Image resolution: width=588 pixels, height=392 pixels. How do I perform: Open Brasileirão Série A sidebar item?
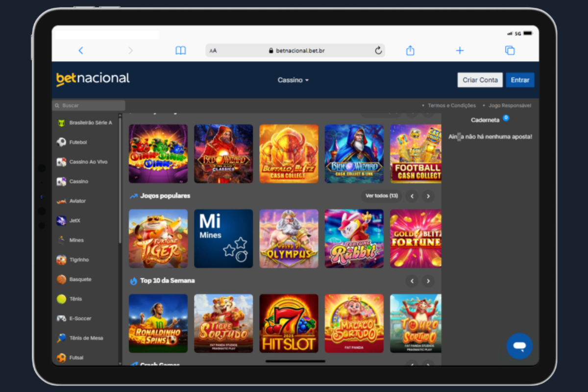[90, 123]
